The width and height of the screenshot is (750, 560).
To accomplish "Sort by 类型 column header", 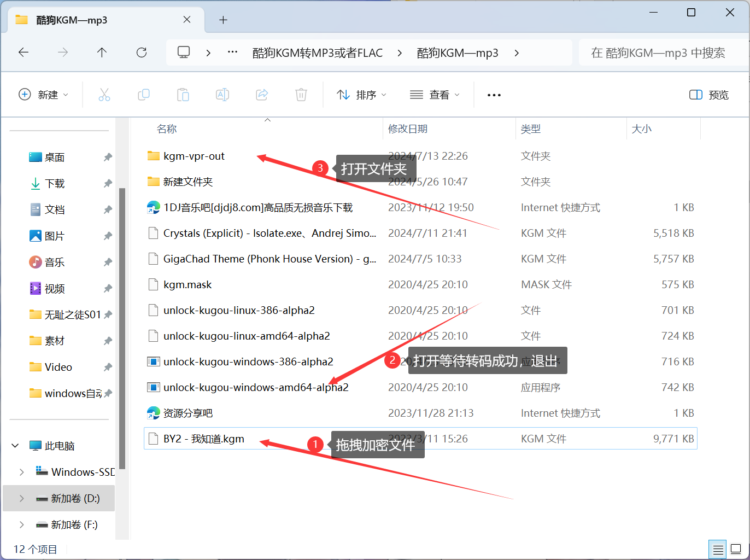I will point(531,129).
